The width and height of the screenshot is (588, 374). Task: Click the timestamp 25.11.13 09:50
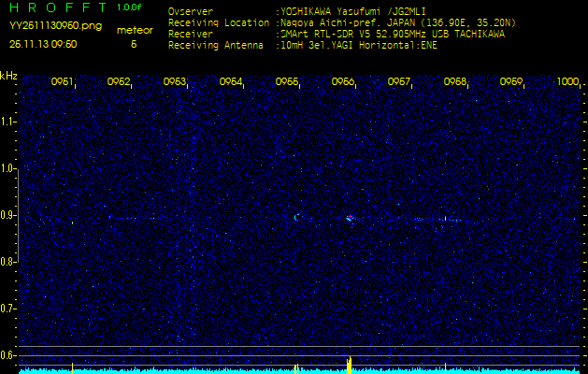click(43, 44)
